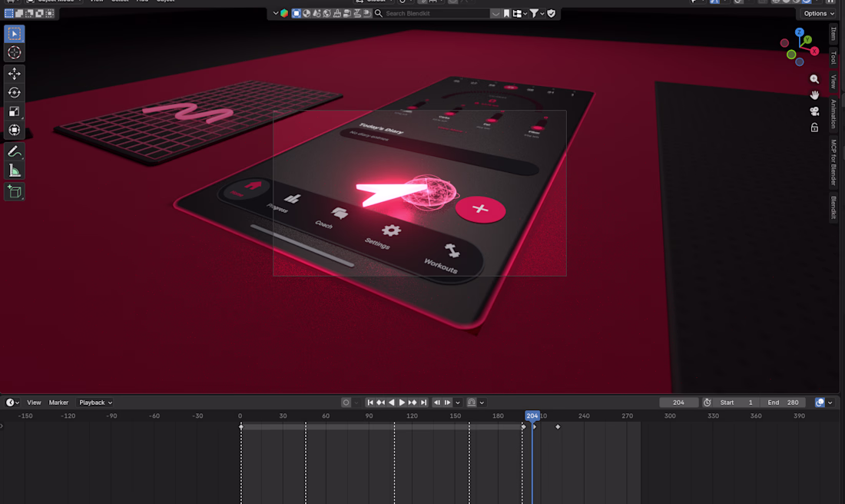Open the keyframe jump options dropdown arrow

(458, 403)
